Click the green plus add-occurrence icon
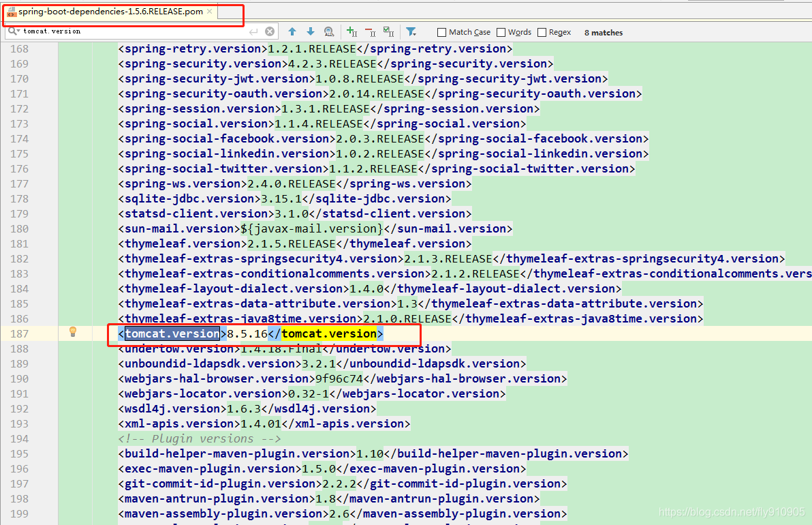812x525 pixels. (351, 31)
